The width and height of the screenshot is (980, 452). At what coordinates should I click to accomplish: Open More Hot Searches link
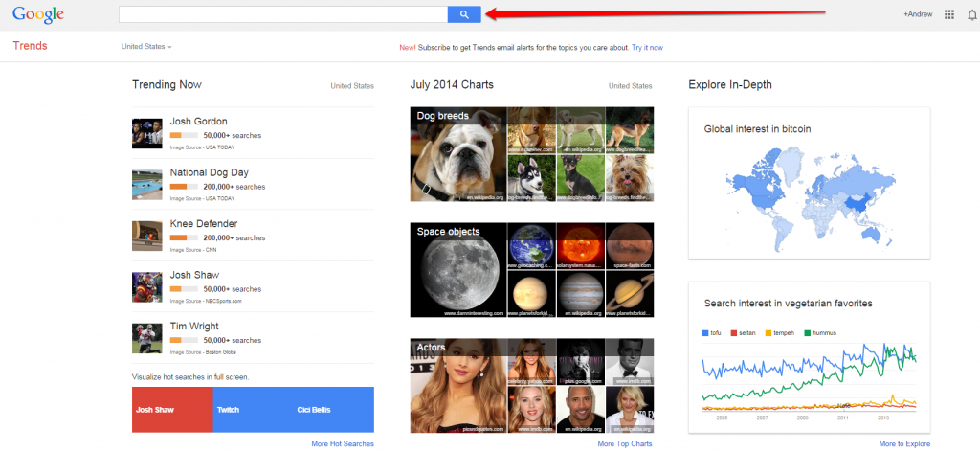(343, 444)
